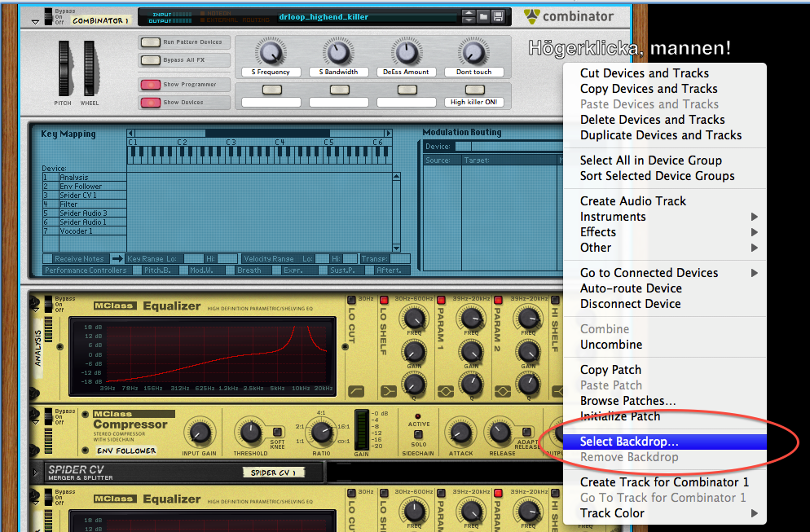Hide the programmer with Show Programmer button
The width and height of the screenshot is (810, 532).
[150, 85]
